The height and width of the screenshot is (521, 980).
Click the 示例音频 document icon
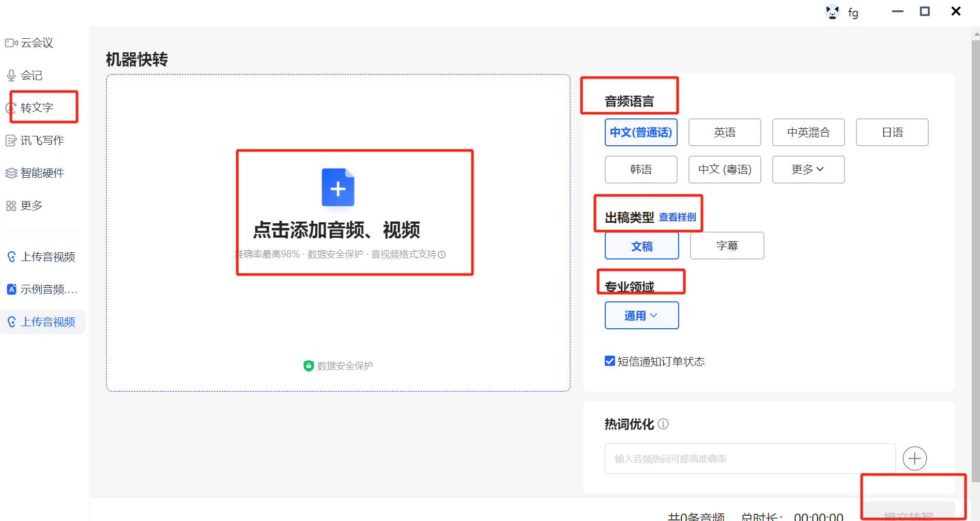tap(11, 289)
